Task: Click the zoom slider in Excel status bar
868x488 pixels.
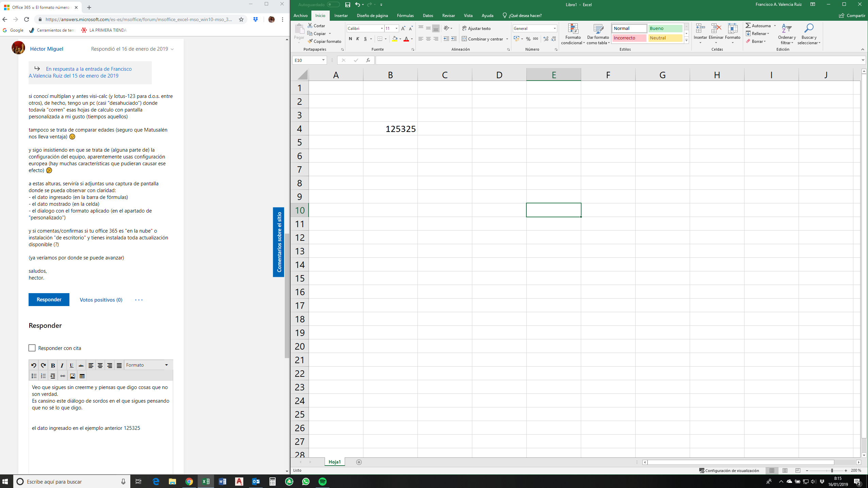Action: point(832,471)
